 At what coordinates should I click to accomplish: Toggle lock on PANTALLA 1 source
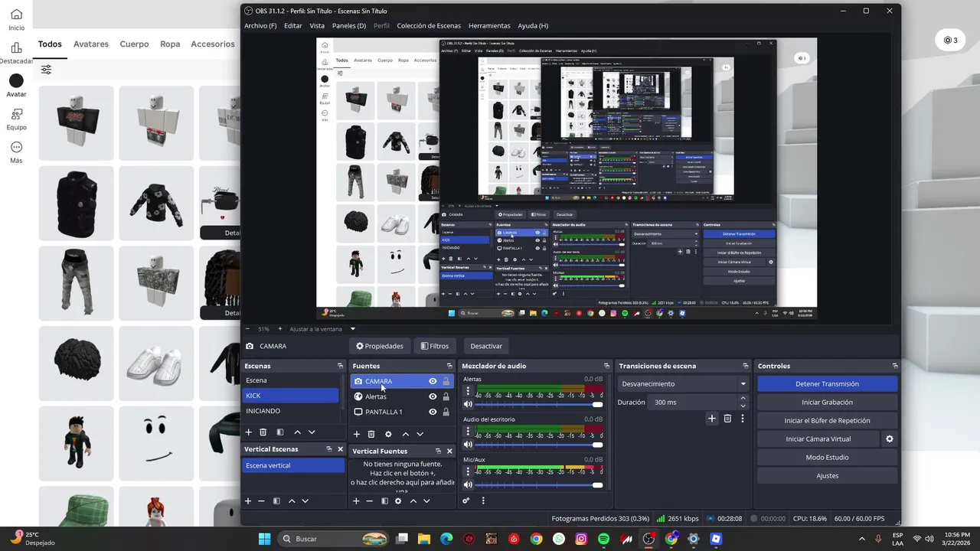(446, 412)
